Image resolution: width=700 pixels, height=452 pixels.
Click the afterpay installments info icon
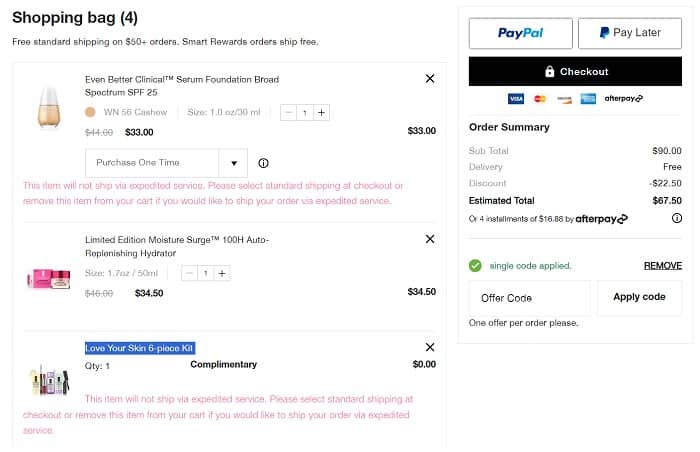click(676, 218)
